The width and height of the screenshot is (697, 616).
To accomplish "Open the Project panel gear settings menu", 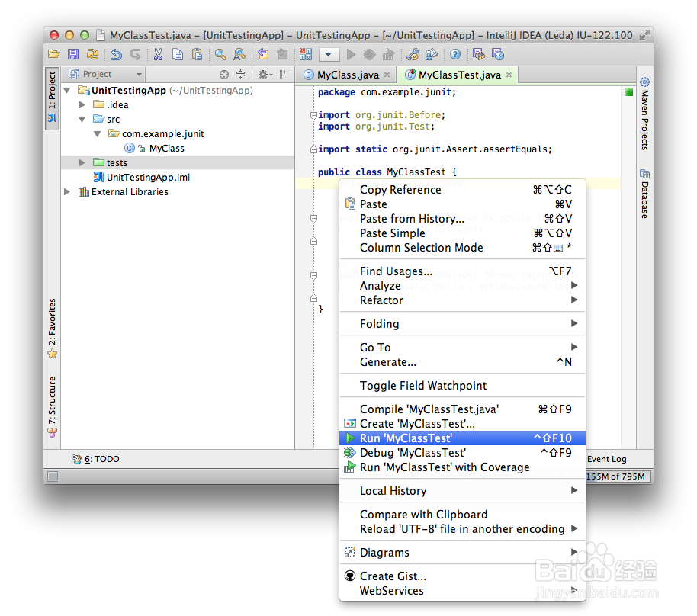I will pos(265,75).
